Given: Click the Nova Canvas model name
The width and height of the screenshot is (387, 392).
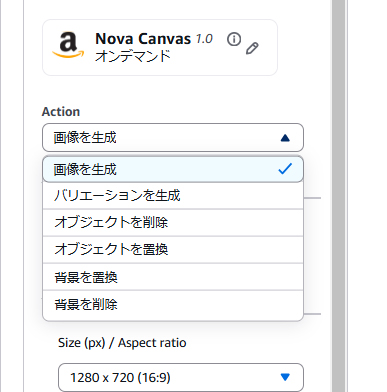Looking at the screenshot, I should pyautogui.click(x=143, y=39).
